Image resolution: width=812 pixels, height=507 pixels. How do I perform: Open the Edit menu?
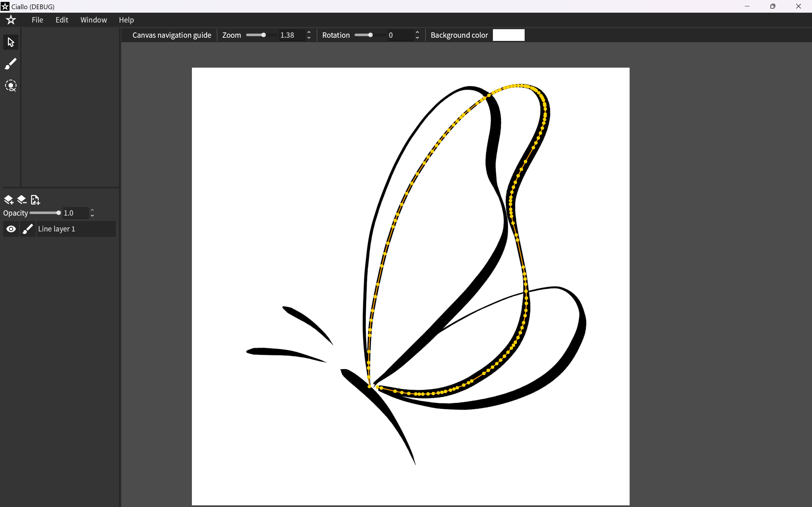(x=62, y=20)
